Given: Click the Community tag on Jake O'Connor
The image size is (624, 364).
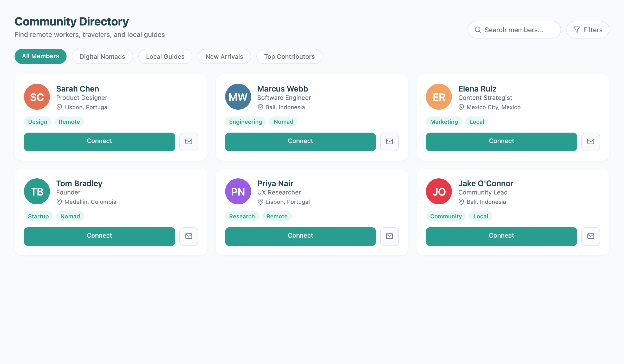Looking at the screenshot, I should 446,216.
